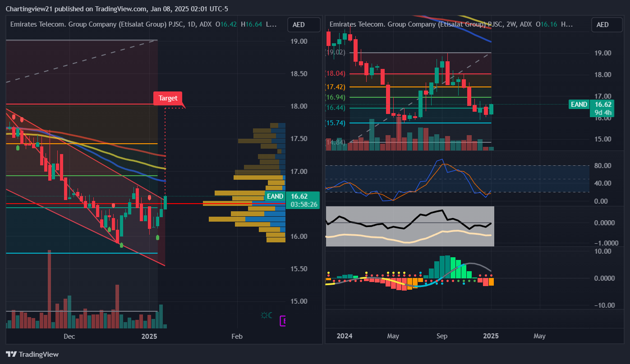This screenshot has height=364, width=630.
Task: Click the teal sun and moon session icon
Action: (267, 315)
